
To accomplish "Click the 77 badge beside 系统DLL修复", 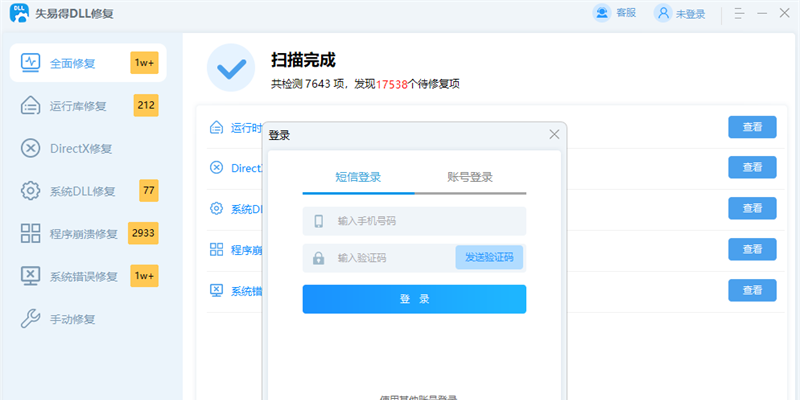I will 149,191.
